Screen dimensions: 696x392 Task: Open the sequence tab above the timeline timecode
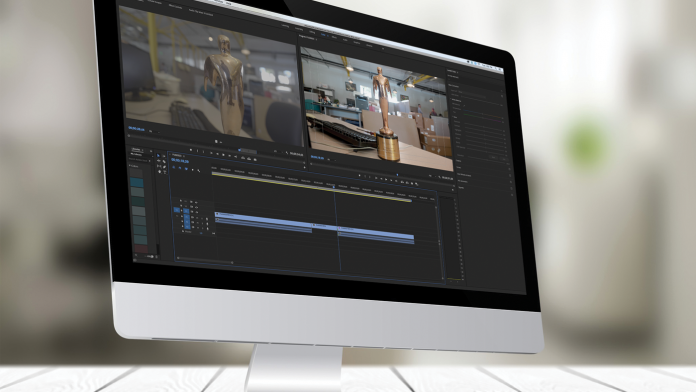(x=176, y=155)
